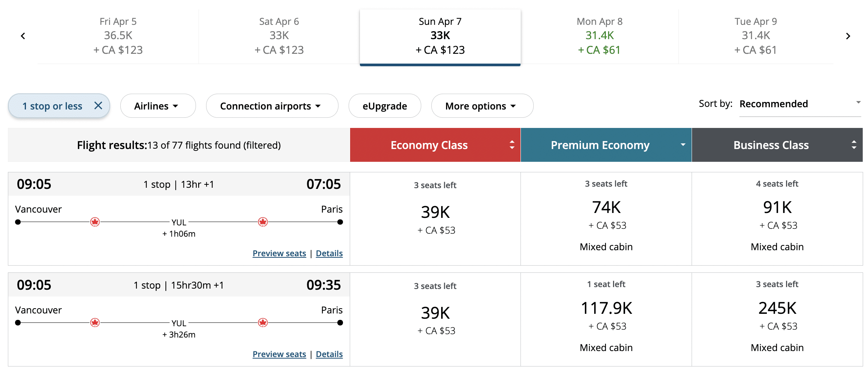Open the Airlines filter dropdown
868x371 pixels.
pyautogui.click(x=158, y=106)
